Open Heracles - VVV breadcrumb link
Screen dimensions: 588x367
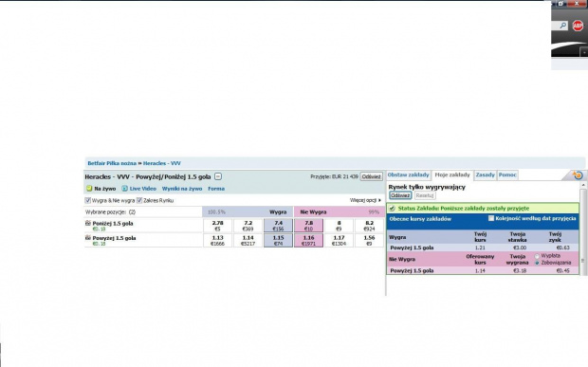click(x=162, y=163)
